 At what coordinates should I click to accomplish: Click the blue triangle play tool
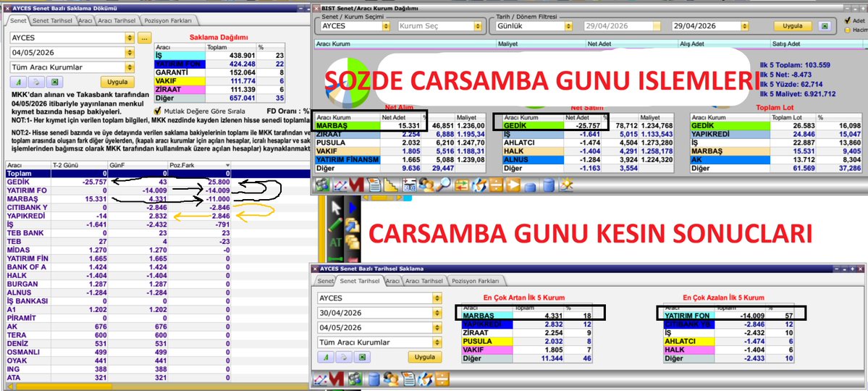[353, 208]
